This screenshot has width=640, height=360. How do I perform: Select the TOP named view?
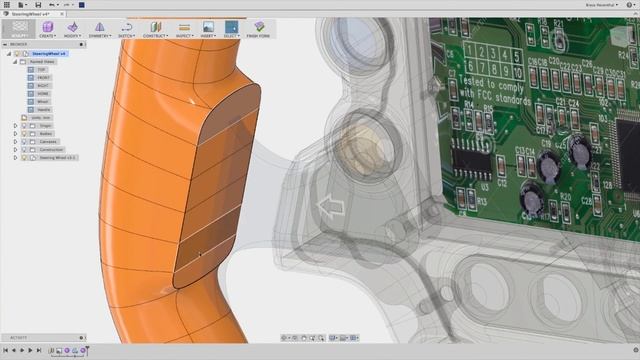[42, 70]
